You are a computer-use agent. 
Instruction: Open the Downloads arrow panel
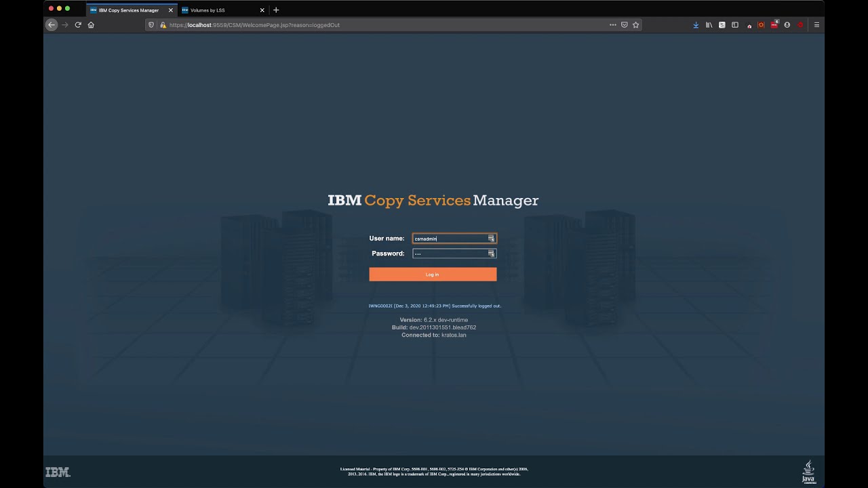click(696, 24)
